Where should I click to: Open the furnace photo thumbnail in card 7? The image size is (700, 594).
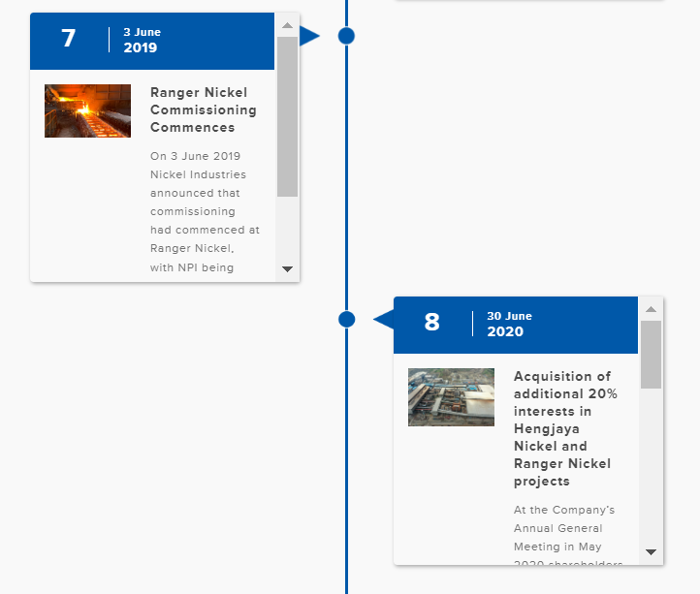87,110
